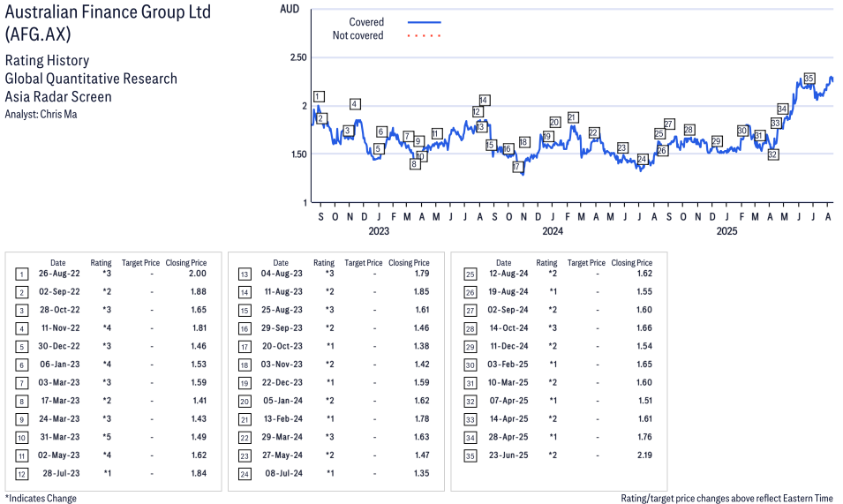Click the AUD axis unit label
The width and height of the screenshot is (843, 504).
(290, 9)
